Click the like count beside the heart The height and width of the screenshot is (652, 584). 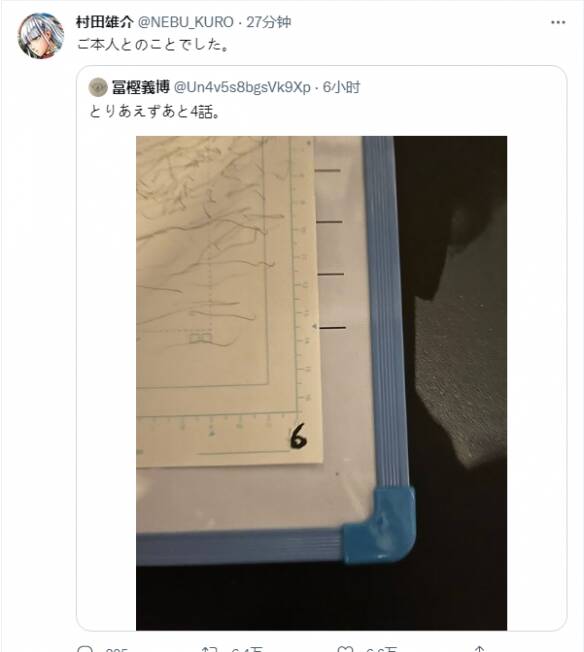(x=381, y=650)
